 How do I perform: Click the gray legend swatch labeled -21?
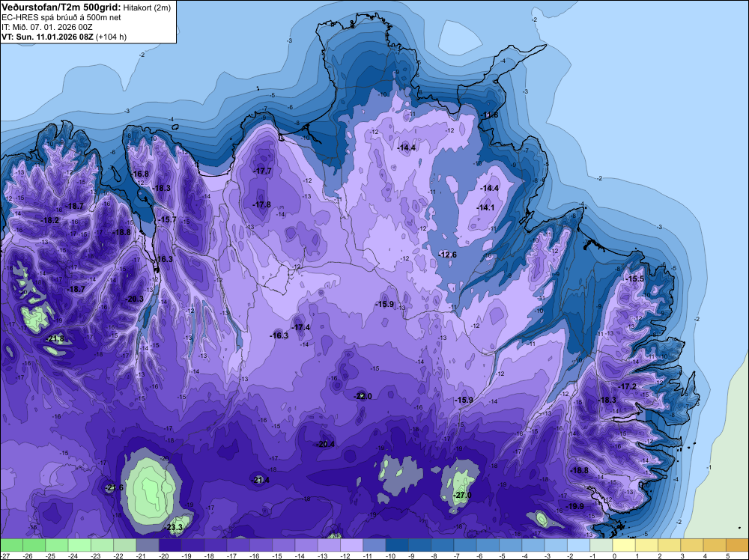[x=147, y=545]
